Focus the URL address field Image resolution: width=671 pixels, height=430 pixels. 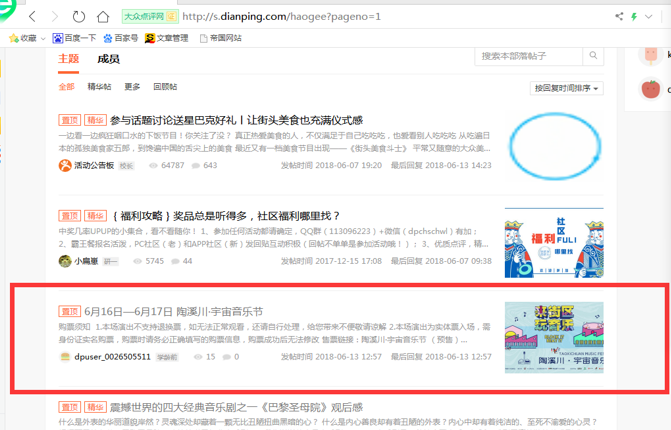pos(281,17)
